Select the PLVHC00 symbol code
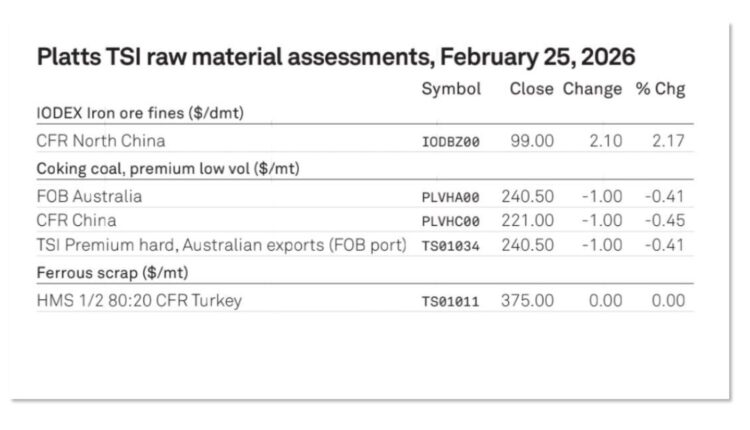Image resolution: width=750 pixels, height=430 pixels. click(451, 221)
